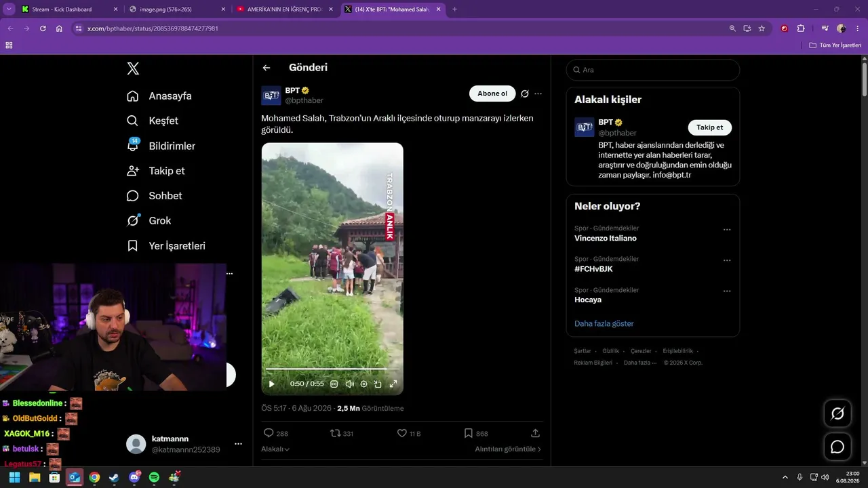Screen dimensions: 868x488
Task: Expand Daha fazla footer menu
Action: coord(640,363)
